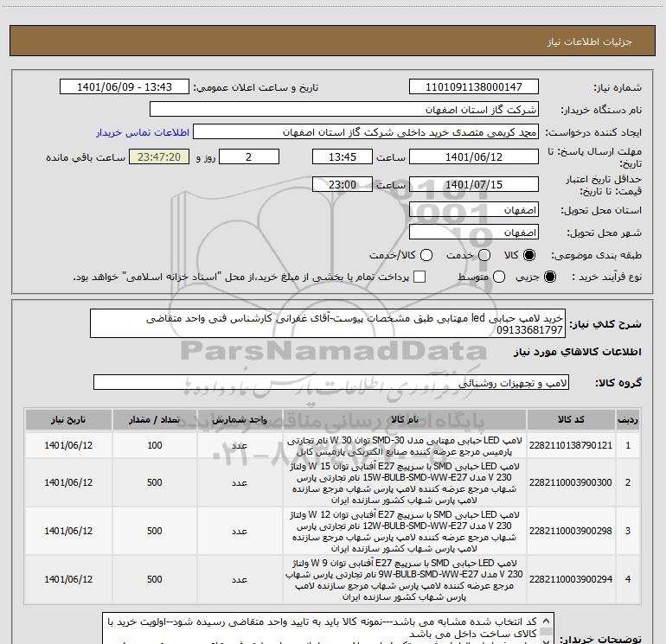Click the تعداد / مقدار column header

coord(155,420)
